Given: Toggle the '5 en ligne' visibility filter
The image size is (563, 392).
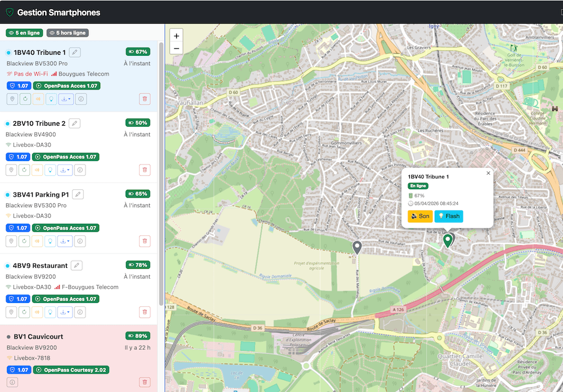Looking at the screenshot, I should click(x=24, y=33).
